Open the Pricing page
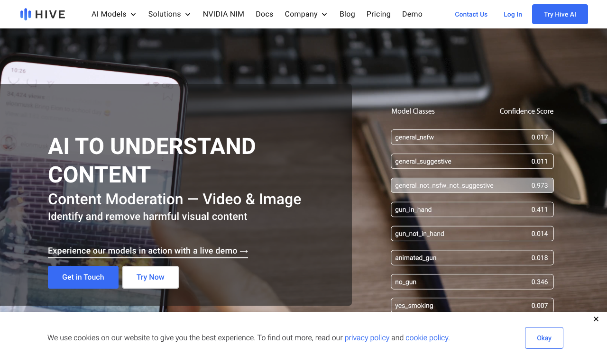 point(378,14)
